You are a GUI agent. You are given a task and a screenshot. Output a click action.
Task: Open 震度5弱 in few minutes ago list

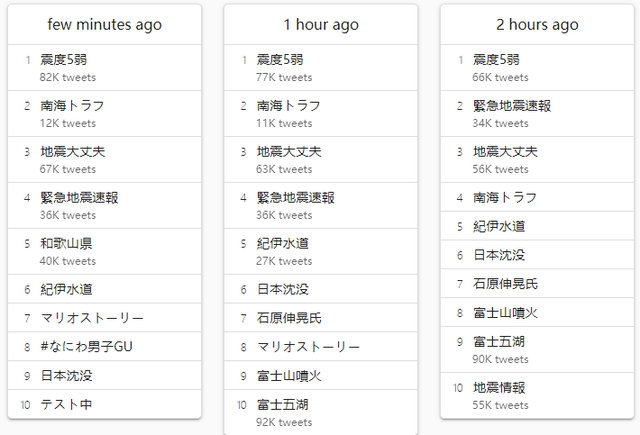(61, 60)
